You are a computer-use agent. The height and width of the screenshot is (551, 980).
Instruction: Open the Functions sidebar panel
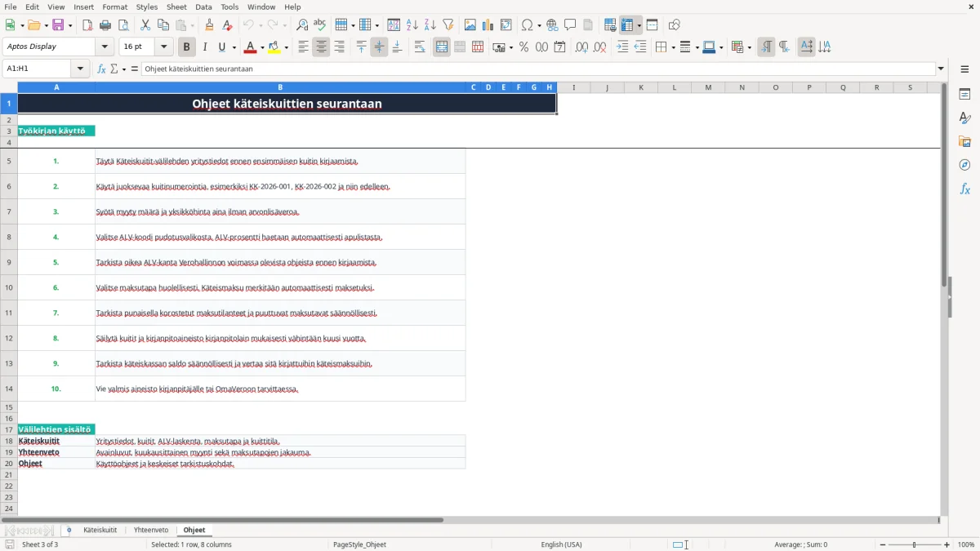click(x=964, y=189)
